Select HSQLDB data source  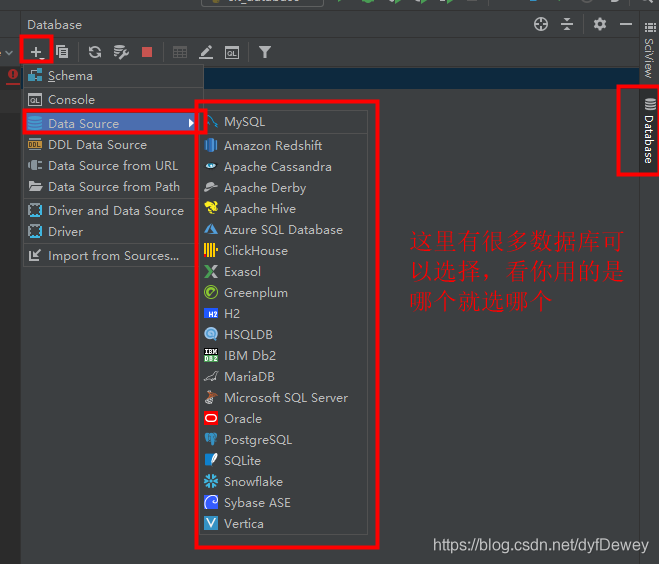285,335
